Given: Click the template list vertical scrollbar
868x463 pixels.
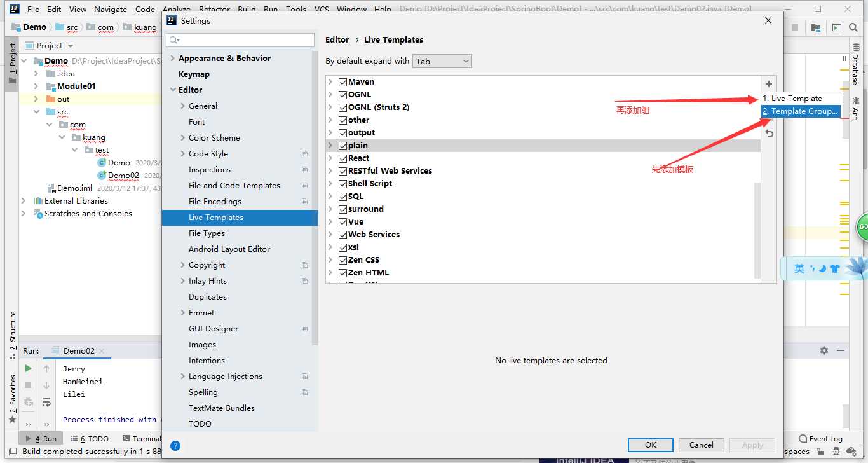Looking at the screenshot, I should click(757, 231).
